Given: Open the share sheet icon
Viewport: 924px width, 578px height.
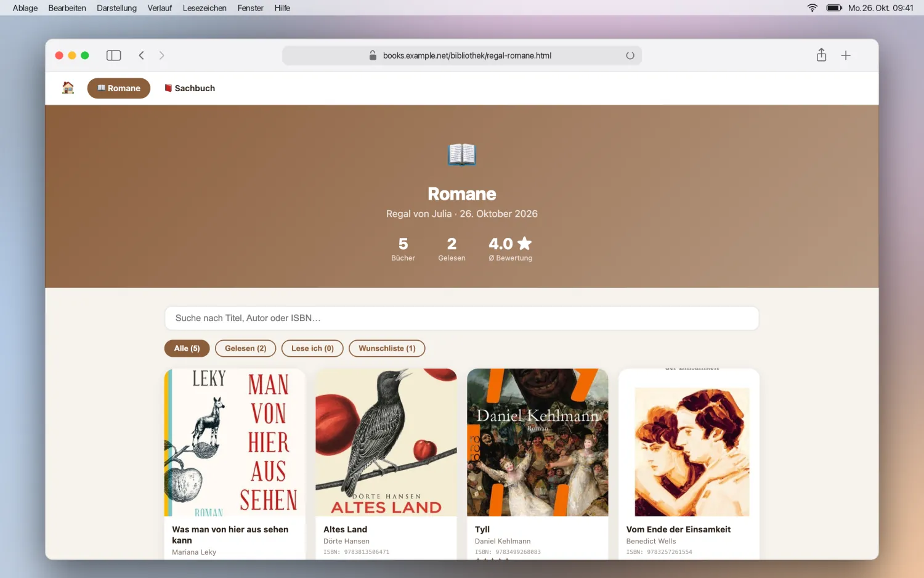Looking at the screenshot, I should click(x=821, y=55).
